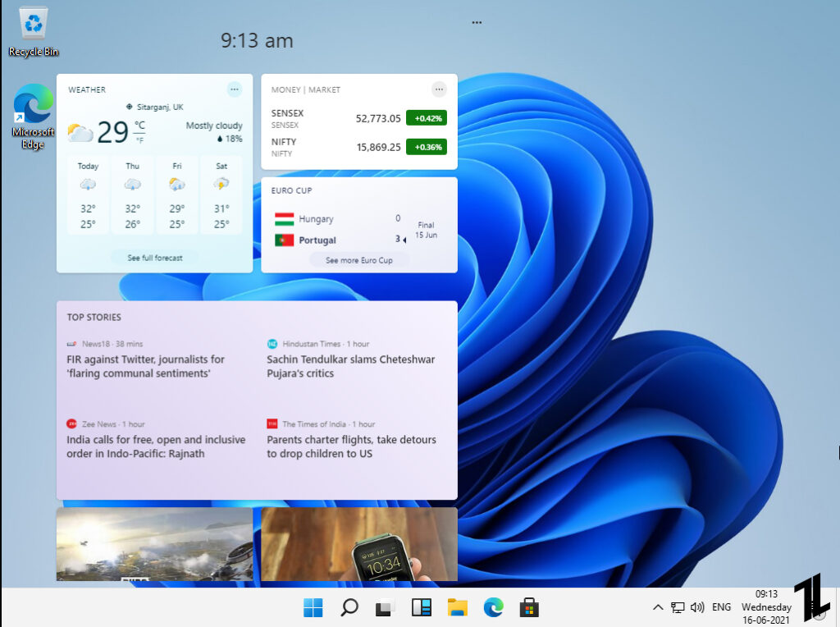Open the Weather widget options menu

[234, 89]
